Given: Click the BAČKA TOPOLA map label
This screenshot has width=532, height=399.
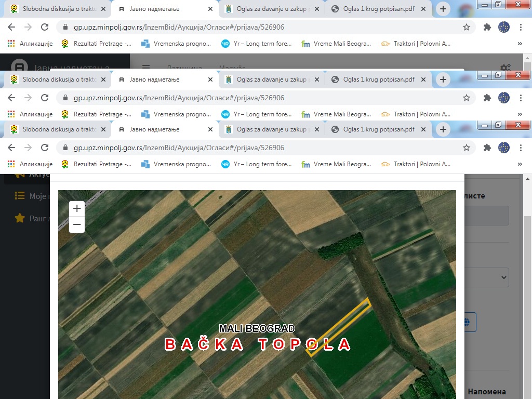Looking at the screenshot, I should [x=258, y=344].
